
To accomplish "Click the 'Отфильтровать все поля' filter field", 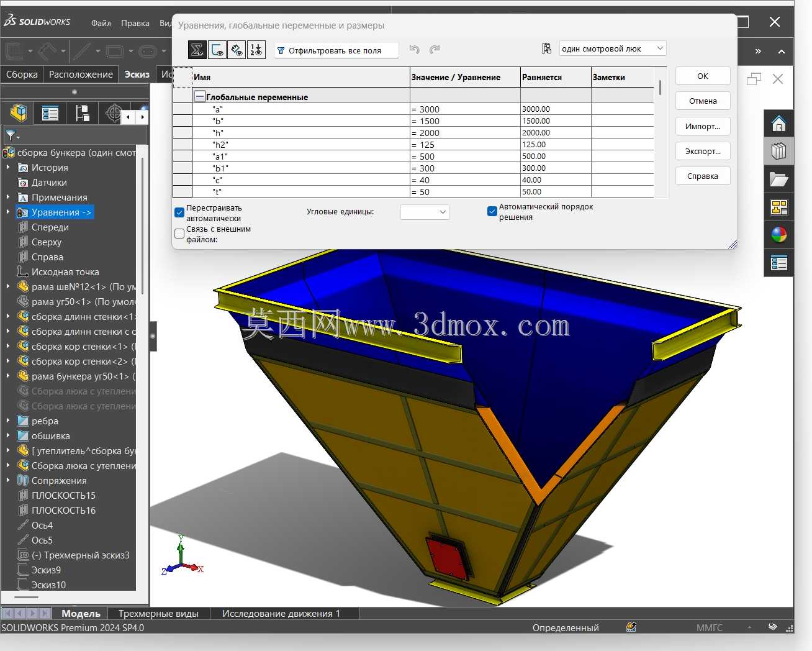I will pyautogui.click(x=336, y=50).
